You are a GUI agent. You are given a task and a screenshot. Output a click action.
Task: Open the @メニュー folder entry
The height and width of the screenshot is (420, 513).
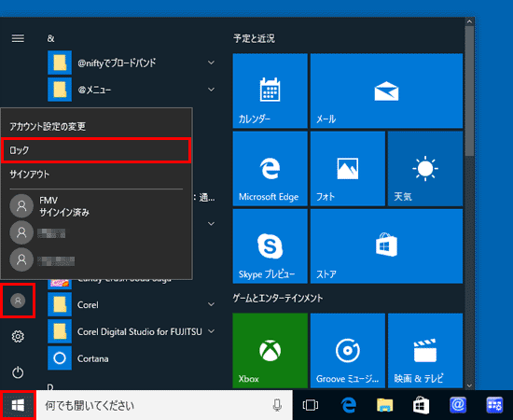[x=132, y=89]
